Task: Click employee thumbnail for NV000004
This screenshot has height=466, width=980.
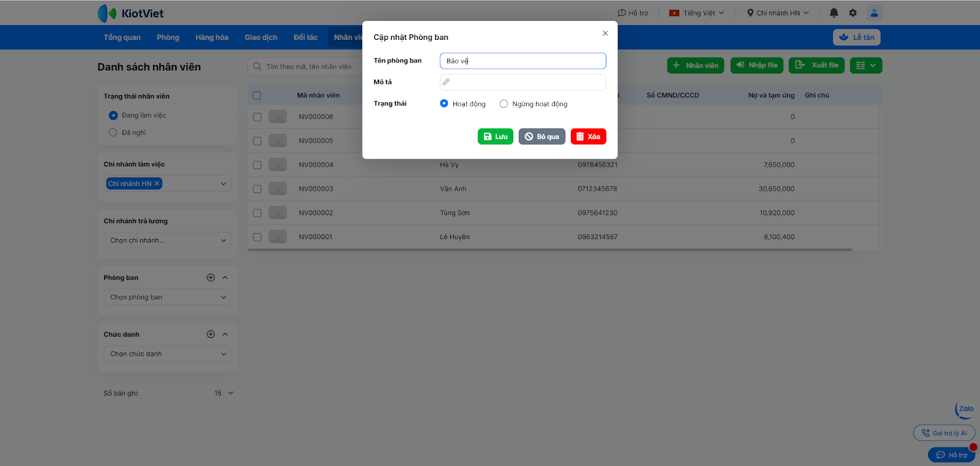Action: [277, 164]
